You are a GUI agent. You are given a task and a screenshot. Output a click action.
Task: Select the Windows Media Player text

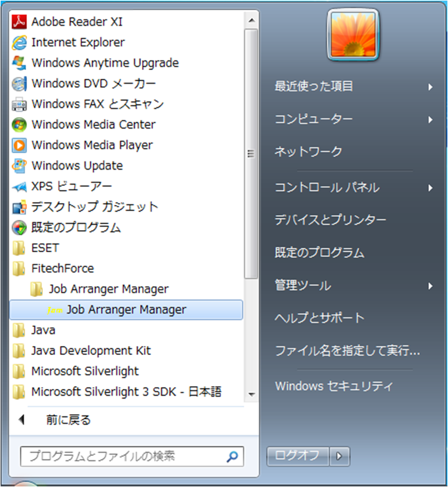pos(92,145)
